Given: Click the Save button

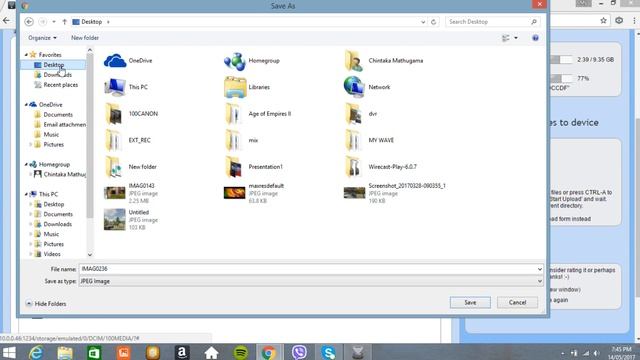Looking at the screenshot, I should 470,302.
